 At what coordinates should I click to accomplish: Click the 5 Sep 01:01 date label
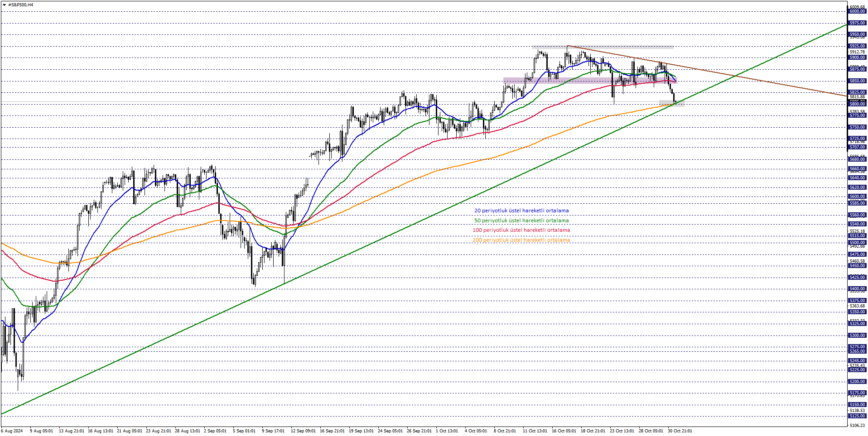click(x=244, y=431)
